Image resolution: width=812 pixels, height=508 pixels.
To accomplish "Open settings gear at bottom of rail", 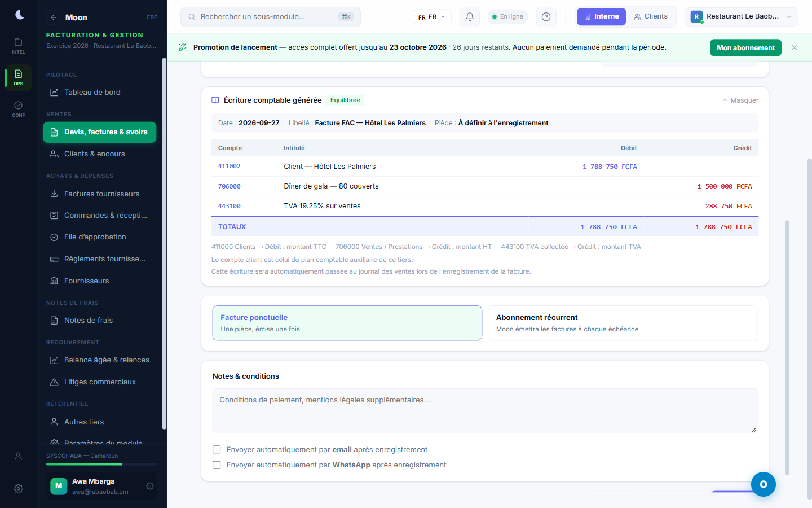I will 19,489.
